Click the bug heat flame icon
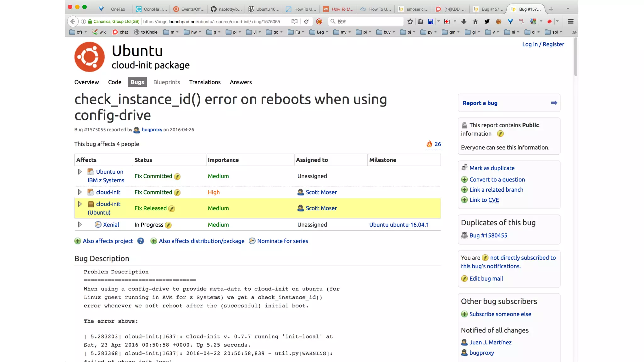The width and height of the screenshot is (644, 362). (429, 144)
